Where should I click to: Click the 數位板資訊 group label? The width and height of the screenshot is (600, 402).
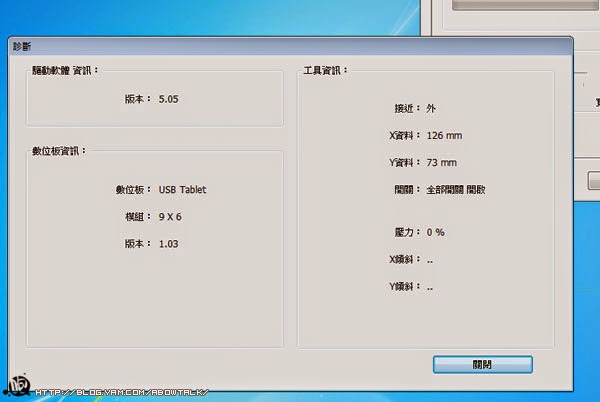(59, 151)
